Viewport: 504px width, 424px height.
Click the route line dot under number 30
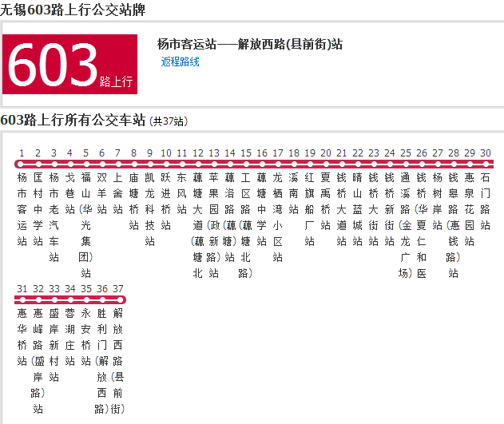(486, 164)
